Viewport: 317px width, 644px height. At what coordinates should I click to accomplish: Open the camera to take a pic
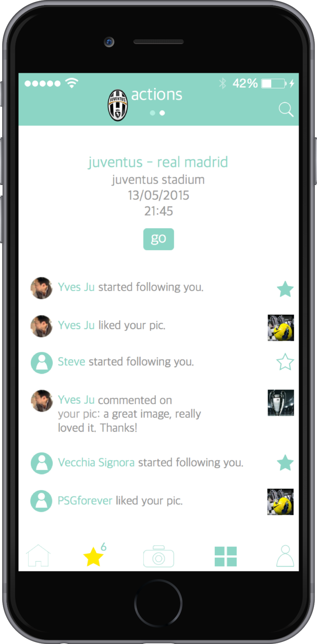click(x=158, y=556)
